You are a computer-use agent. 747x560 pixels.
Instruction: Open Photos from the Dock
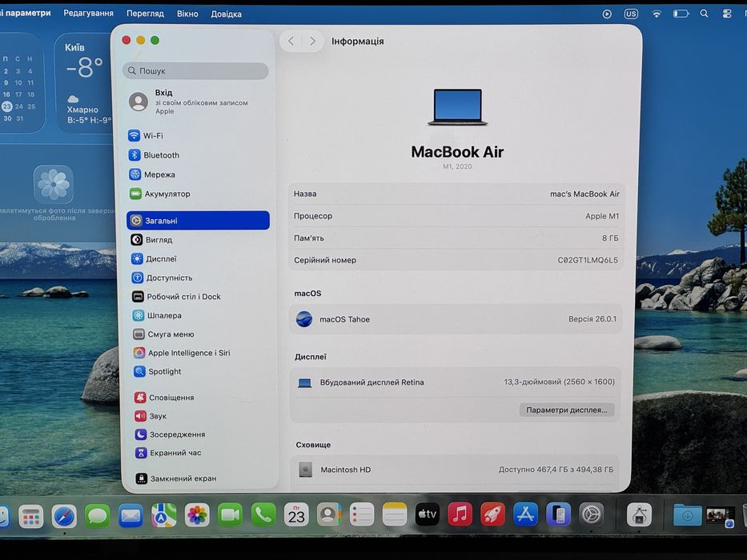point(197,515)
